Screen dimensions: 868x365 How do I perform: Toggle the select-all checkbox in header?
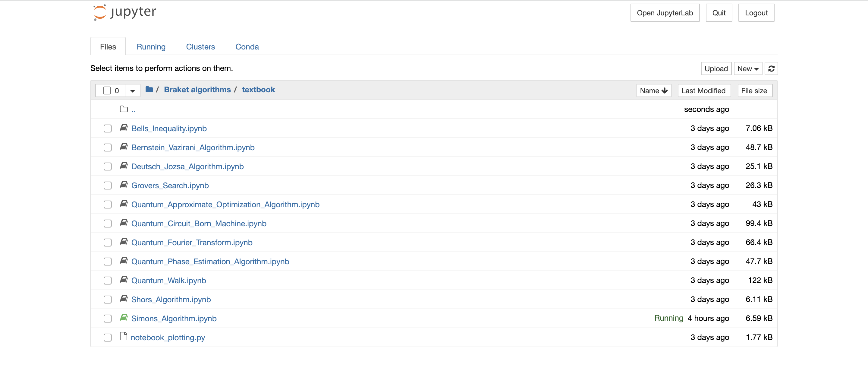coord(107,90)
